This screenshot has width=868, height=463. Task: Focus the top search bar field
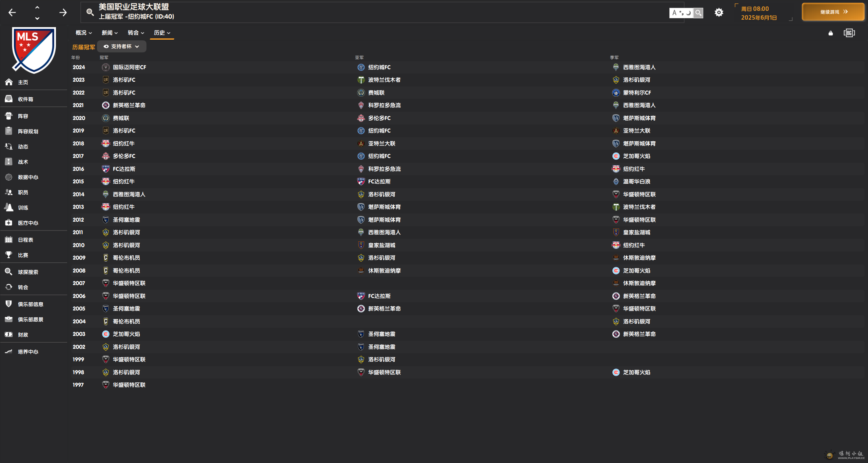(382, 12)
